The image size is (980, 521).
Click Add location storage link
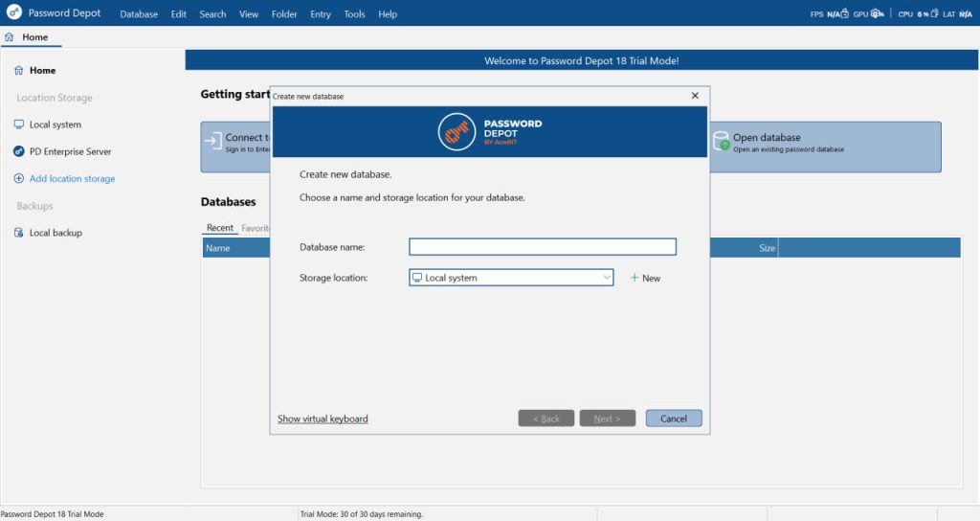point(72,178)
